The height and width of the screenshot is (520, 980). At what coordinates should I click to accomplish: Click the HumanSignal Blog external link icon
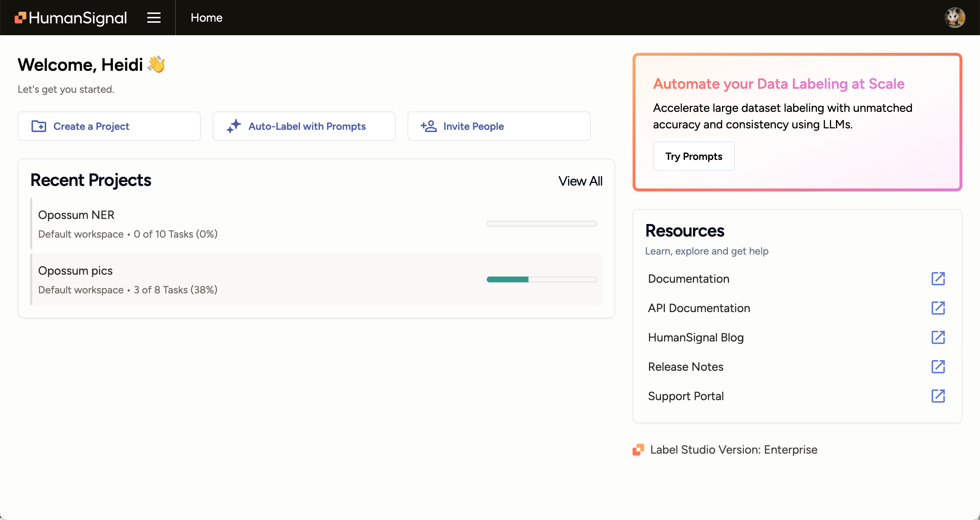click(x=938, y=337)
